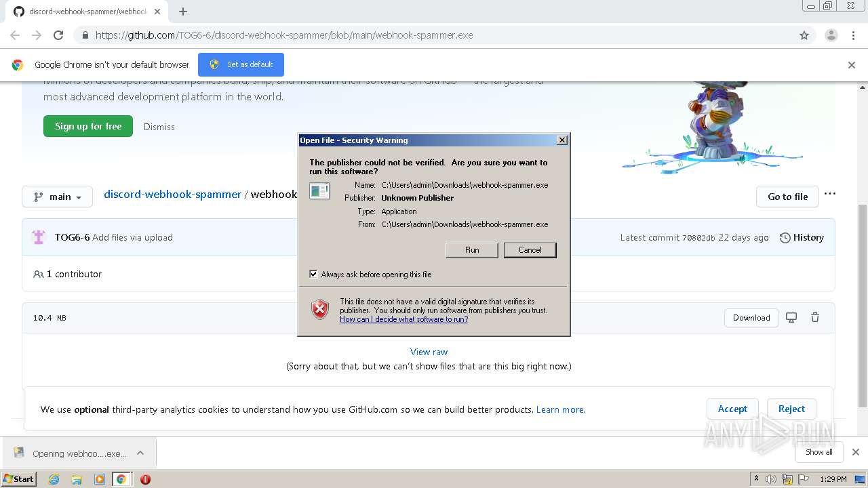
Task: Click the volume speaker tray icon
Action: point(771,479)
